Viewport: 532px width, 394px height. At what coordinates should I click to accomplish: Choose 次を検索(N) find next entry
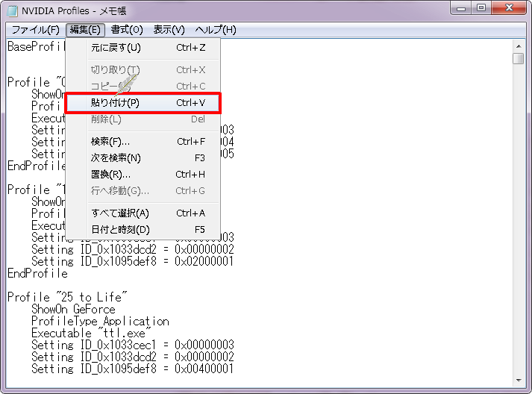click(143, 157)
